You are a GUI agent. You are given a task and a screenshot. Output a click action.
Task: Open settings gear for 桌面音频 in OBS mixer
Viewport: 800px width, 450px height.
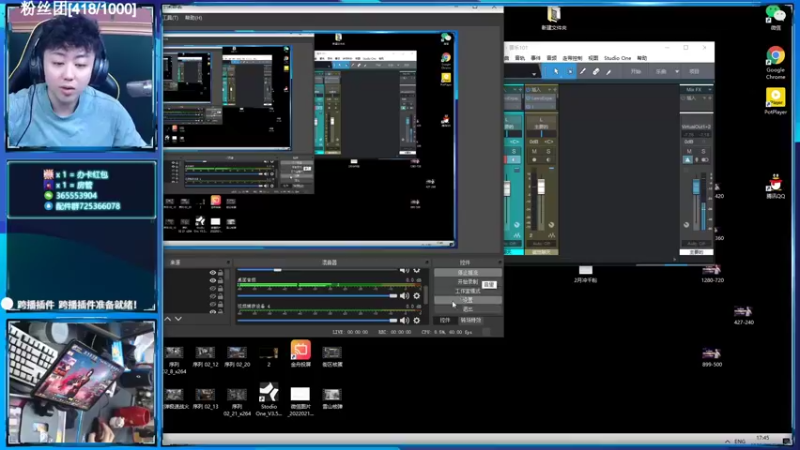[x=416, y=296]
